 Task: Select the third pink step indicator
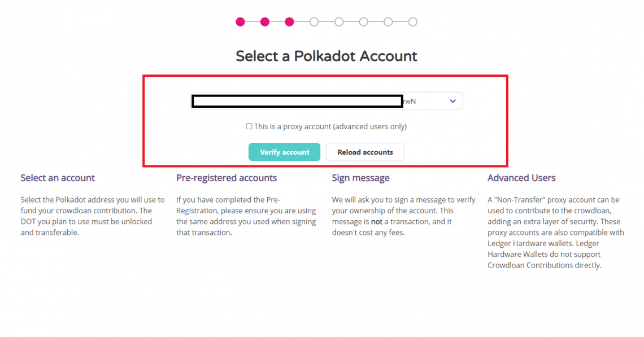[290, 21]
